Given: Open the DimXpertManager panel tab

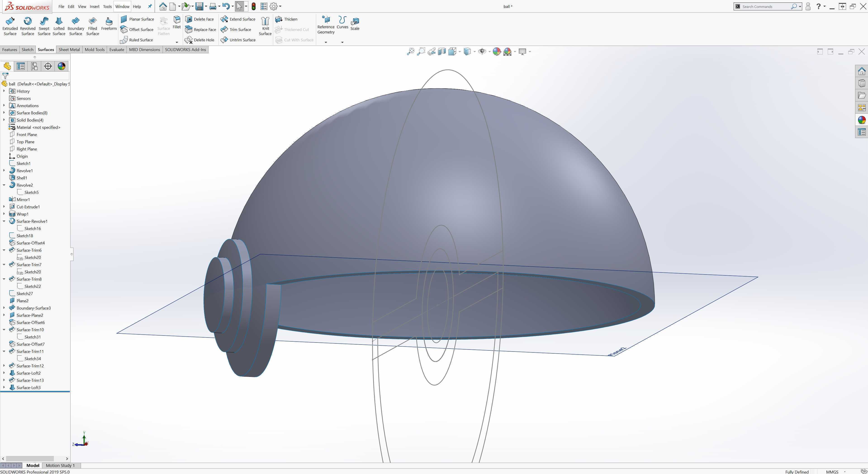Looking at the screenshot, I should [x=48, y=66].
